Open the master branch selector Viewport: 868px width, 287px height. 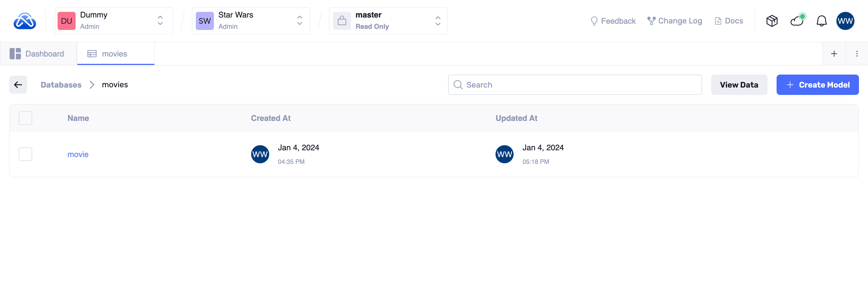(388, 21)
